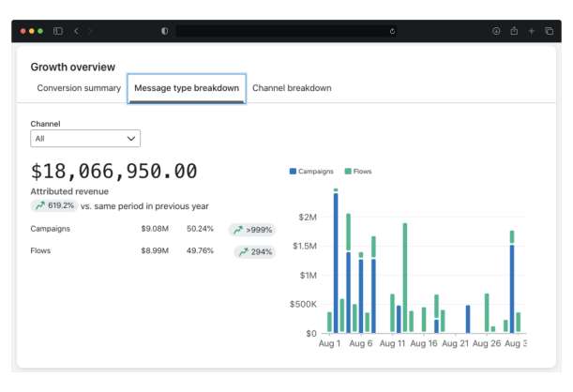Reload the page with the refresh icon
The width and height of the screenshot is (573, 392).
[x=392, y=31]
